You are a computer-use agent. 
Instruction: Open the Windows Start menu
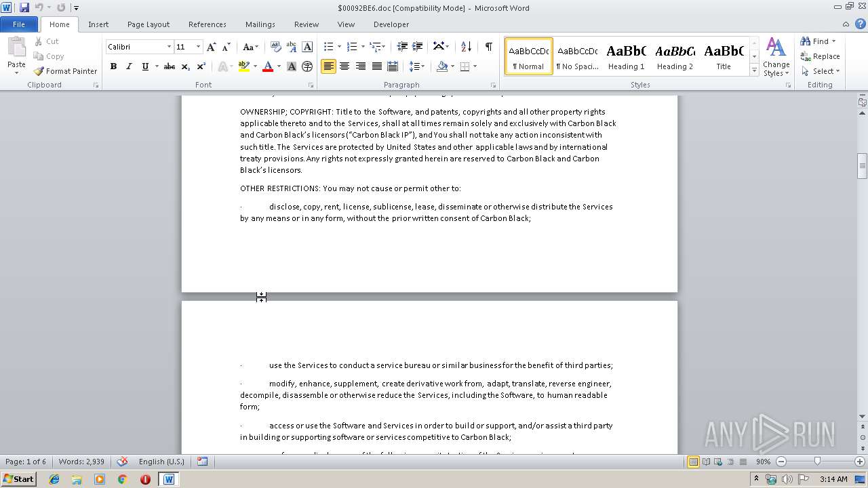[18, 479]
